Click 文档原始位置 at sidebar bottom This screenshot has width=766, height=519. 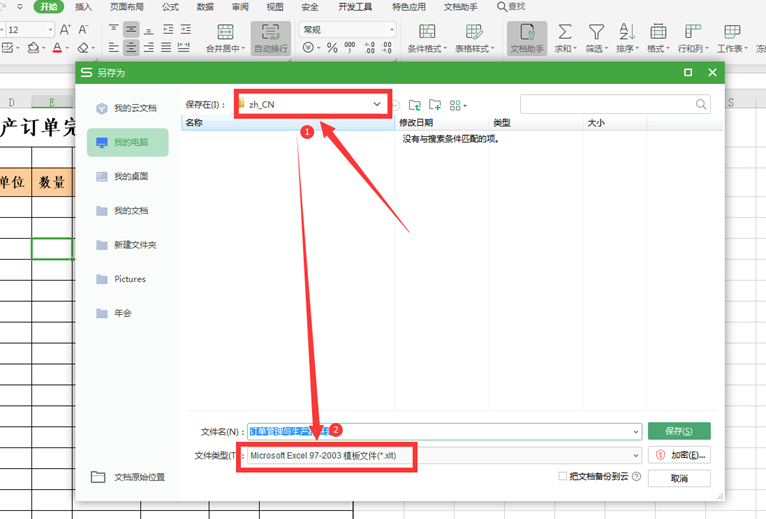coord(128,477)
